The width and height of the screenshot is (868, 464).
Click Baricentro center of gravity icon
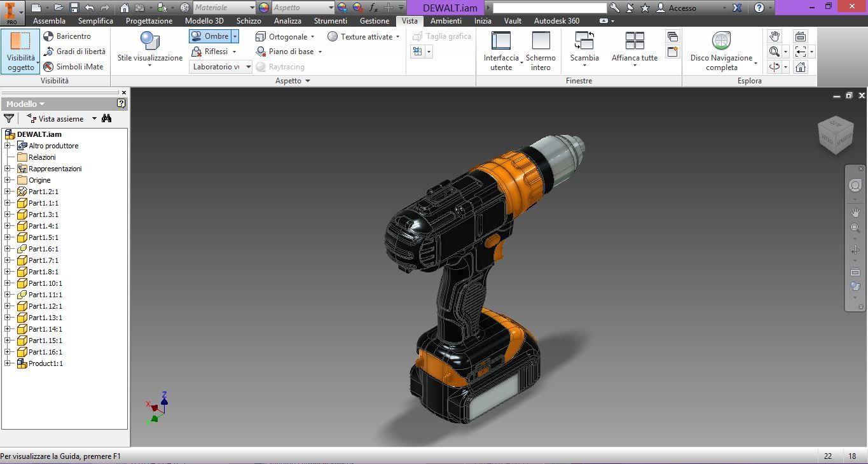(x=48, y=36)
